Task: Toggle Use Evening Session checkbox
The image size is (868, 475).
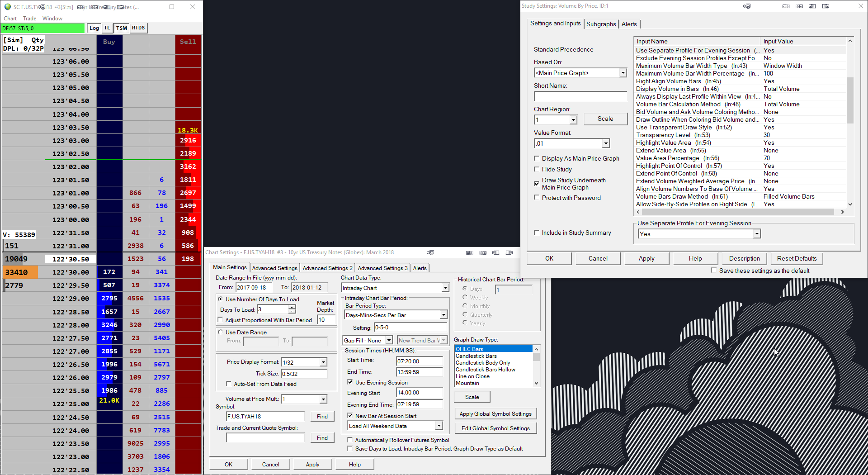Action: click(x=350, y=382)
